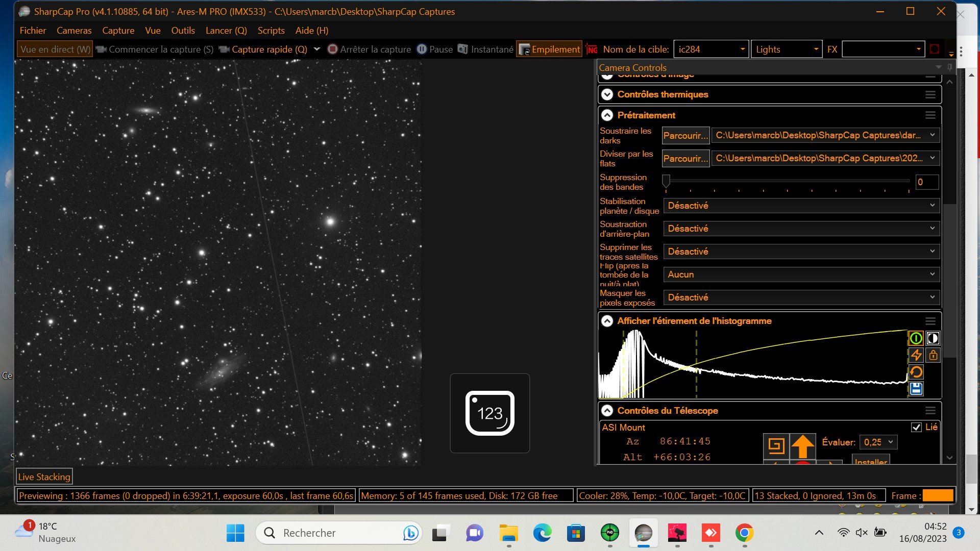Click the Windows Start button
The image size is (980, 551).
235,533
